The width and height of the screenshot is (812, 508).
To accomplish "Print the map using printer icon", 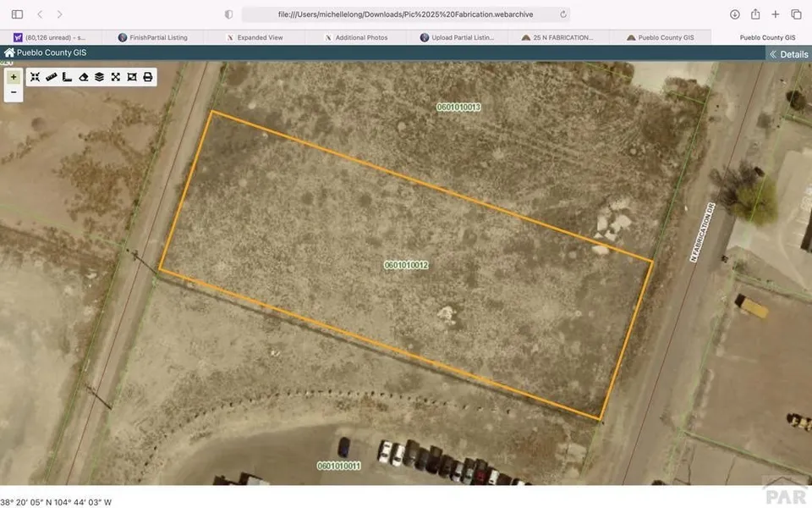I will [148, 77].
